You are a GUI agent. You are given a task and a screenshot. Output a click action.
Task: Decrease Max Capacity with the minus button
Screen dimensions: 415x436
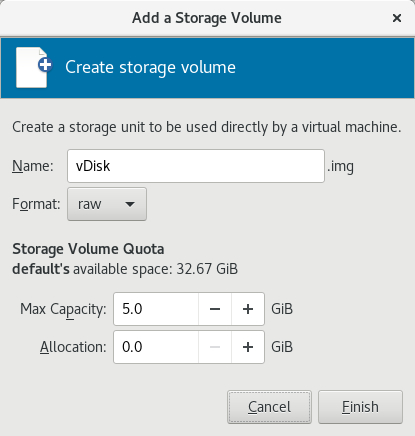tap(215, 309)
